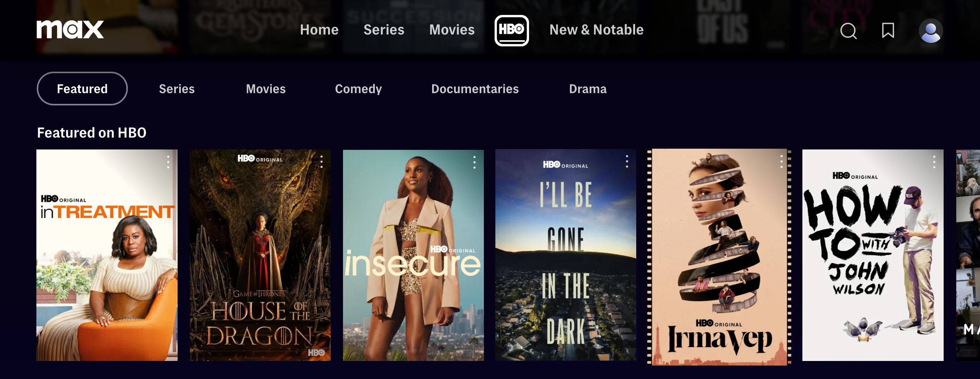
Task: Open the user profile avatar
Action: (931, 31)
